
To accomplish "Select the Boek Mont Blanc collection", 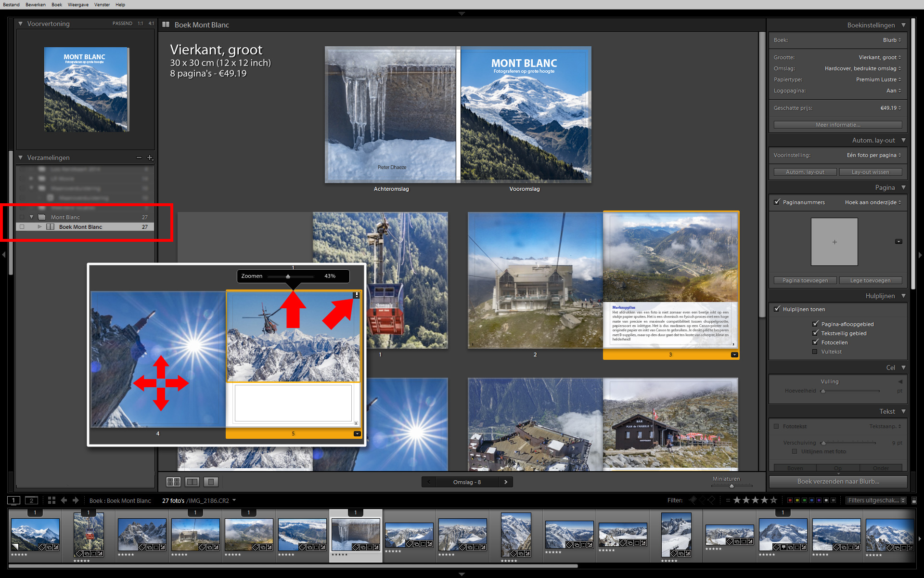I will [x=80, y=227].
